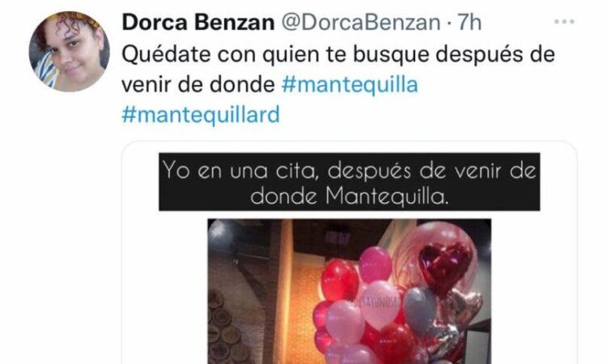Select the tweet text starting with Quédate

click(338, 70)
